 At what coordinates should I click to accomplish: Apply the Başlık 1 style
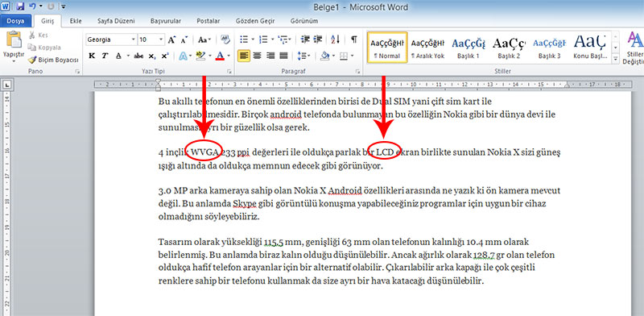(469, 48)
